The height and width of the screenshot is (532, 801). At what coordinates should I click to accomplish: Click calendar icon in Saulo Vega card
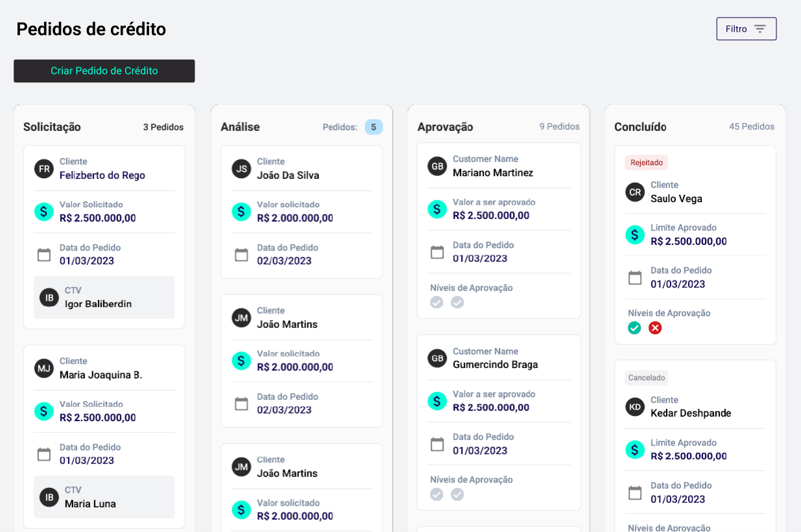(x=635, y=277)
